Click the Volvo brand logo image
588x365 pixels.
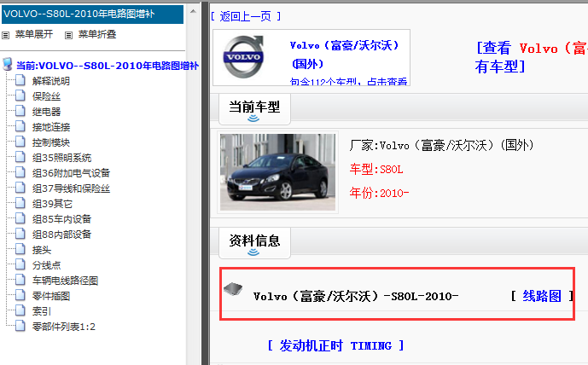tap(243, 57)
